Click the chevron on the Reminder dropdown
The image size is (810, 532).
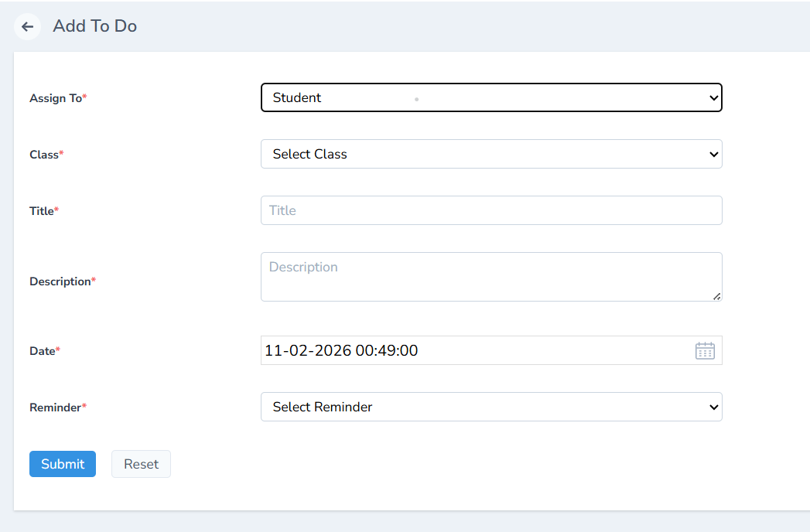713,407
